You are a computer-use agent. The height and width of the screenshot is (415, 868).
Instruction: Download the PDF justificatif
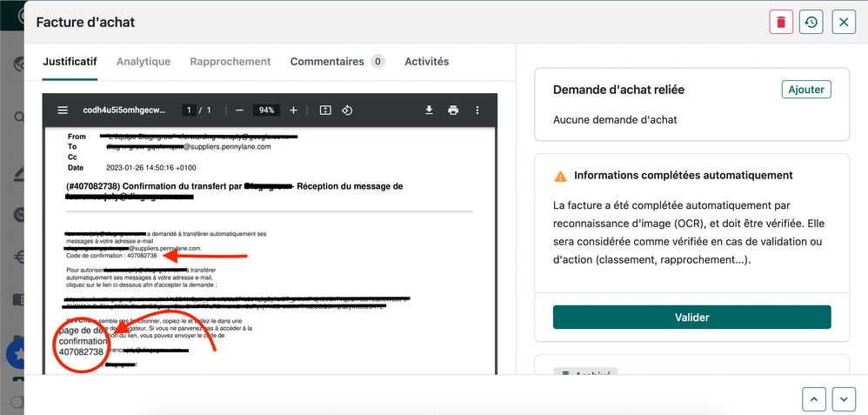(429, 110)
